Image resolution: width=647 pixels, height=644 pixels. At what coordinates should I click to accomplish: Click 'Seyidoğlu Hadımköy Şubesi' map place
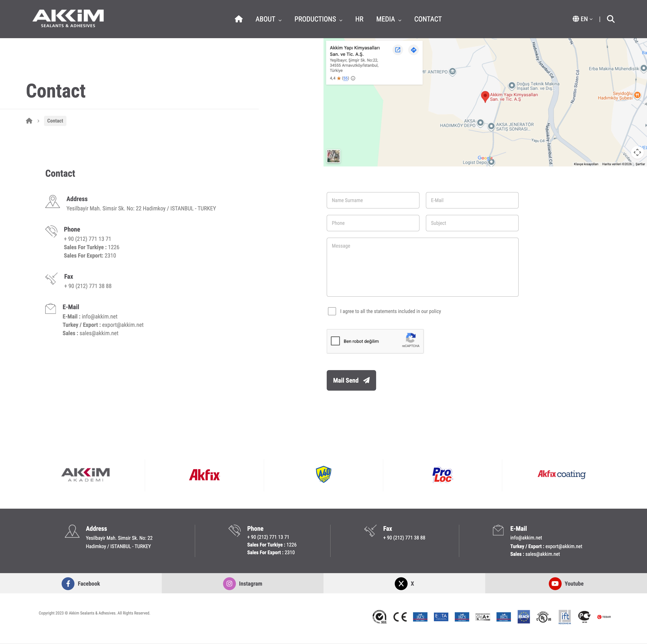[615, 96]
